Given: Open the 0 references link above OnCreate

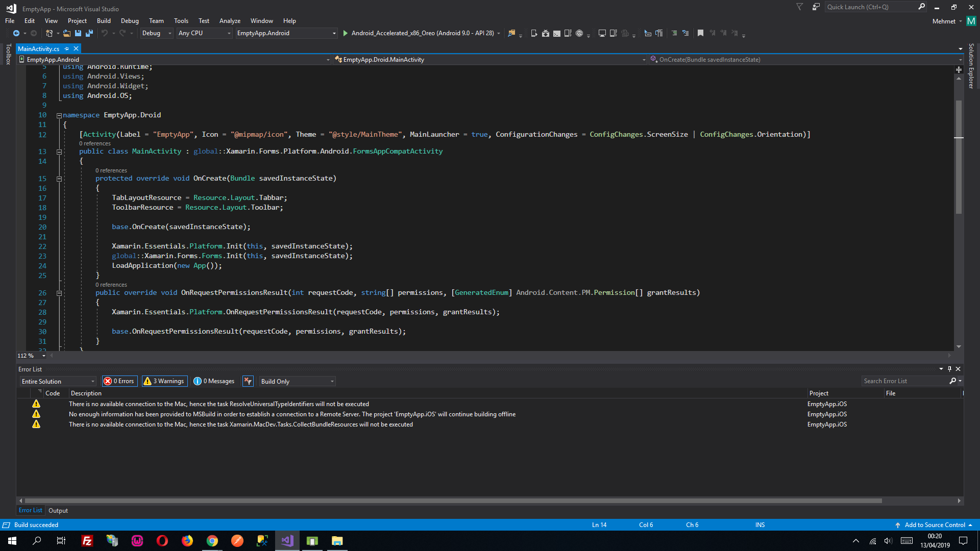Looking at the screenshot, I should (111, 170).
